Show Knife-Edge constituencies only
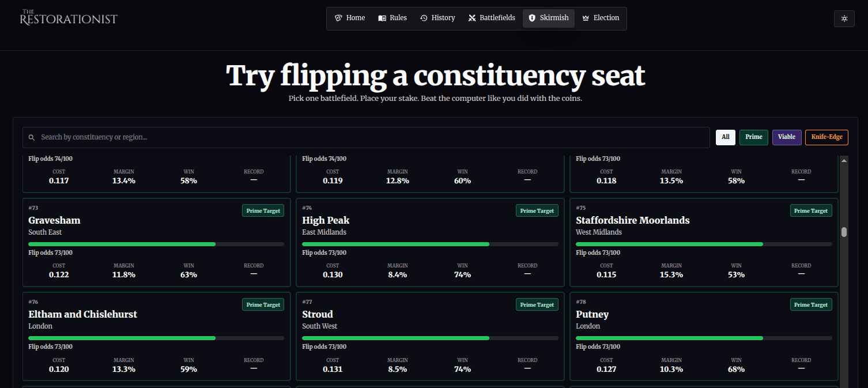 click(x=827, y=137)
